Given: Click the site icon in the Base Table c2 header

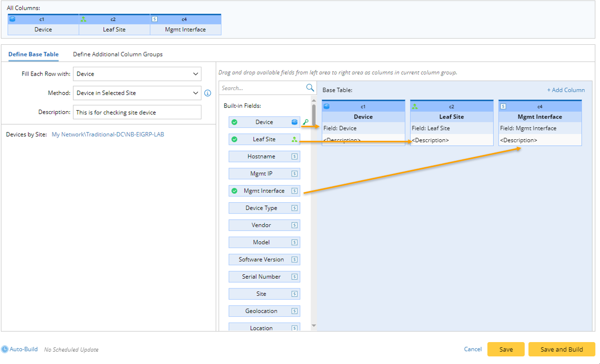Looking at the screenshot, I should coord(415,106).
